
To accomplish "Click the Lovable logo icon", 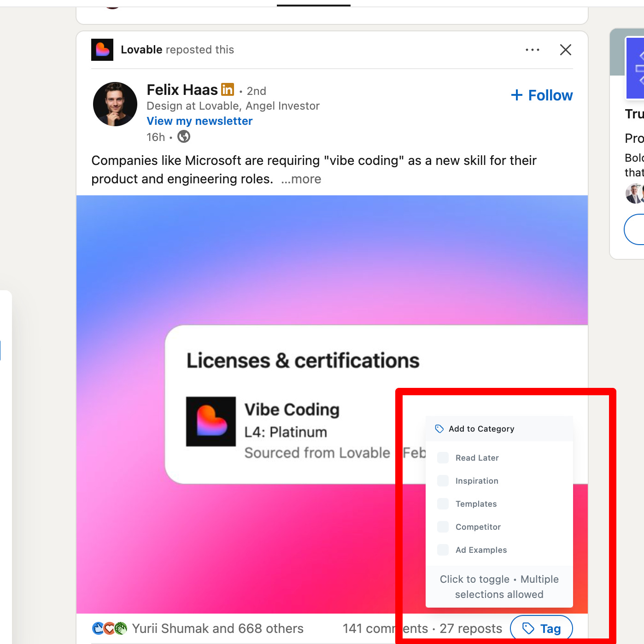I will pyautogui.click(x=102, y=50).
